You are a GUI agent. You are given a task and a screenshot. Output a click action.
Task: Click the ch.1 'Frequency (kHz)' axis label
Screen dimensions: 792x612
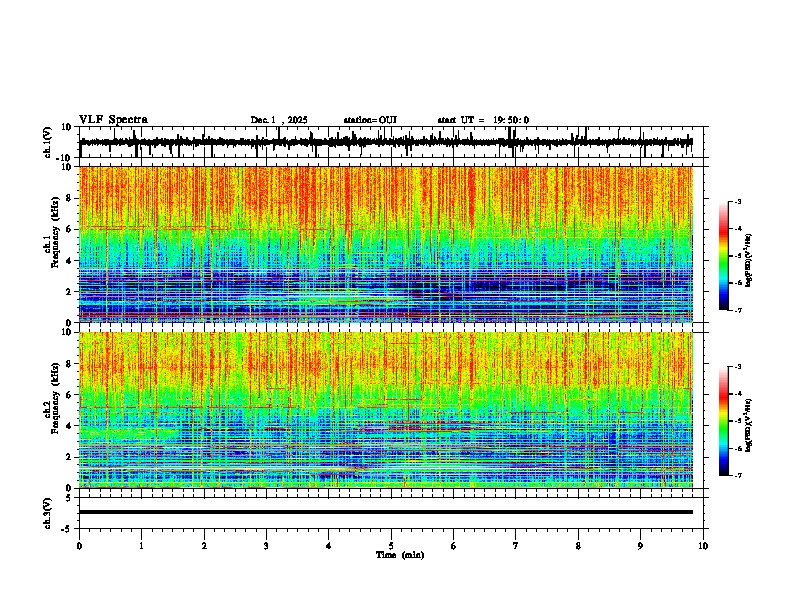pos(55,232)
